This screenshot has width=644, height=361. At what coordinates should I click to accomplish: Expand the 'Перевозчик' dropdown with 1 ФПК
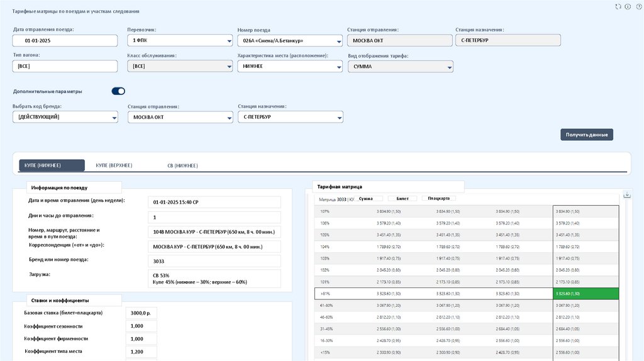tap(179, 40)
